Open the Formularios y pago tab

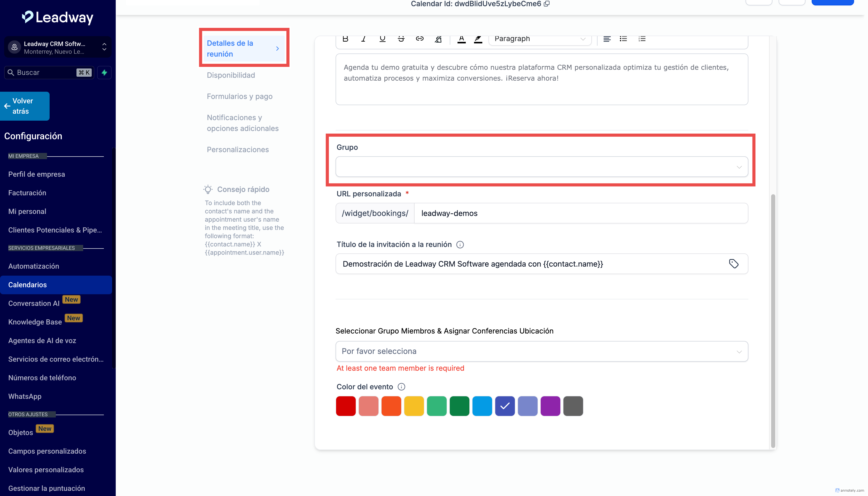pyautogui.click(x=239, y=96)
